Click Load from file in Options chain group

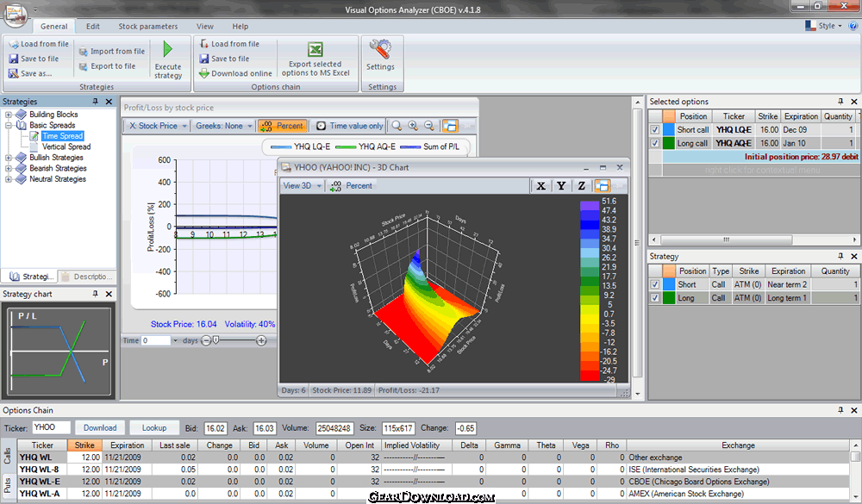tap(229, 44)
